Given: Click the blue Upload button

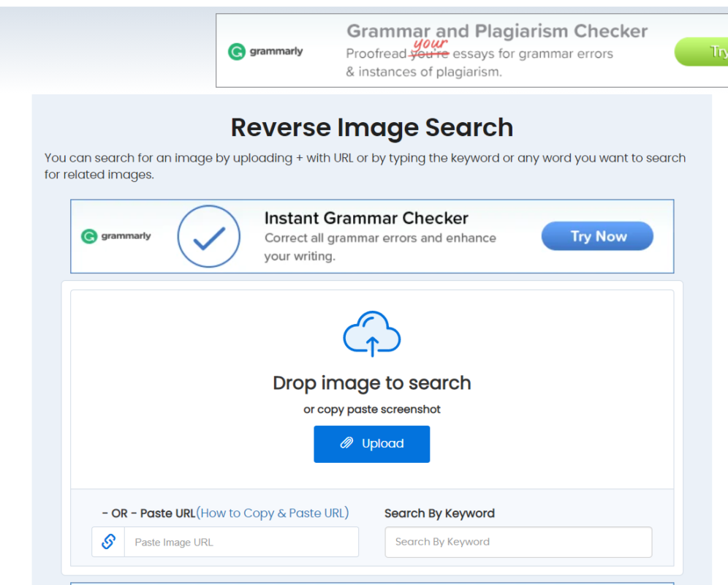Looking at the screenshot, I should pos(371,444).
